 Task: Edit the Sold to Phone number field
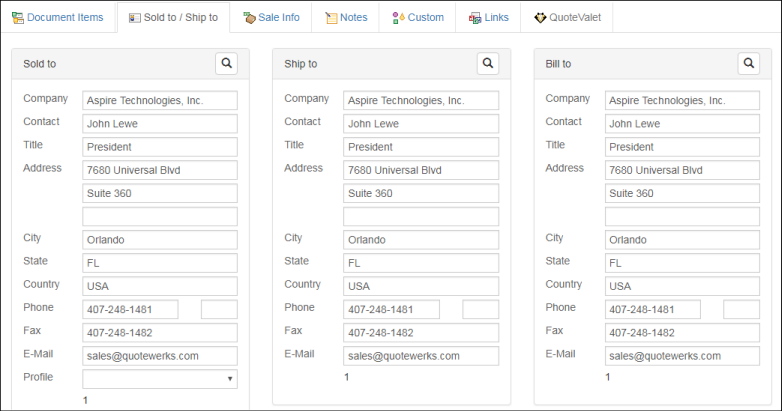130,309
